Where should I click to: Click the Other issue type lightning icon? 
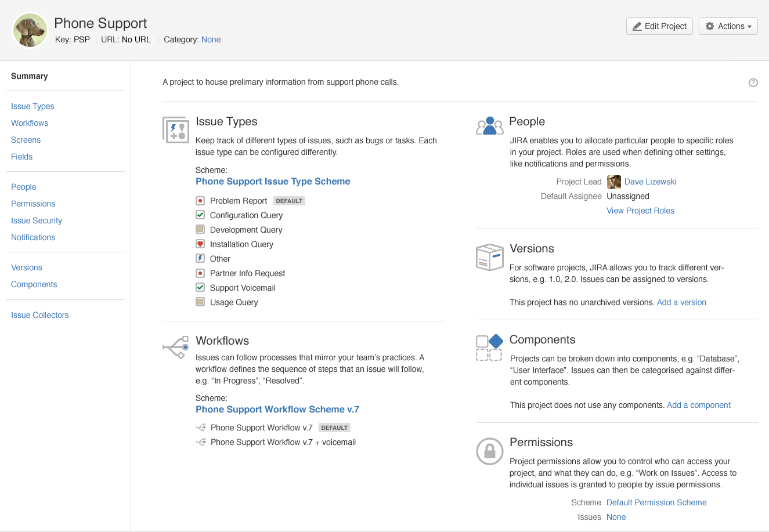200,259
